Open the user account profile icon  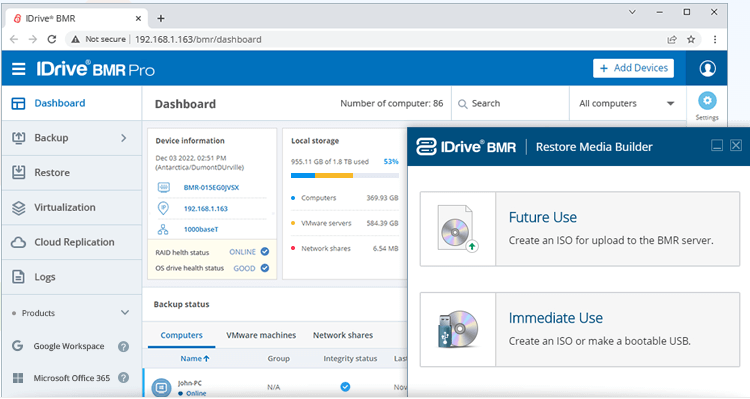pos(707,68)
